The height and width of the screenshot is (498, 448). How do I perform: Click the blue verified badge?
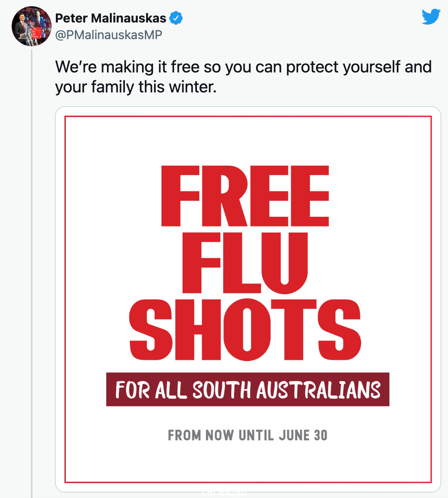coord(176,18)
